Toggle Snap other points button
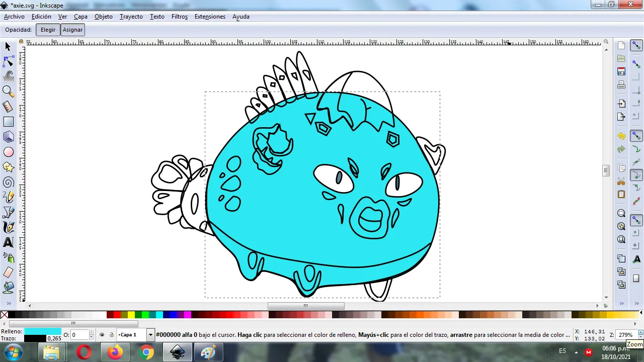 (x=636, y=220)
